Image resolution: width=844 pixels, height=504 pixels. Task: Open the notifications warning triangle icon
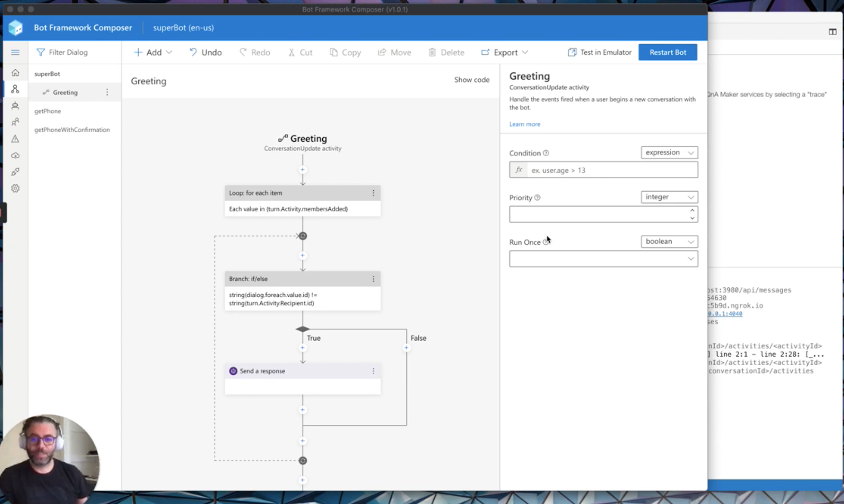click(15, 139)
